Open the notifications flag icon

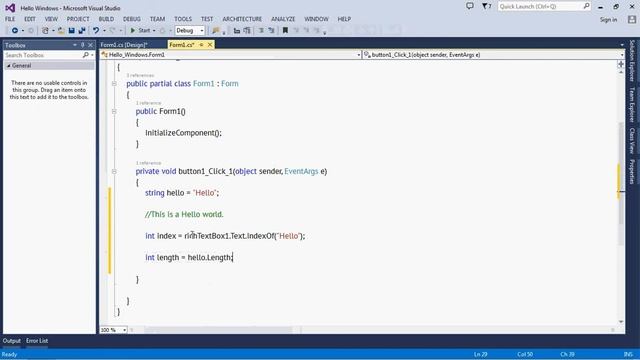click(x=486, y=6)
